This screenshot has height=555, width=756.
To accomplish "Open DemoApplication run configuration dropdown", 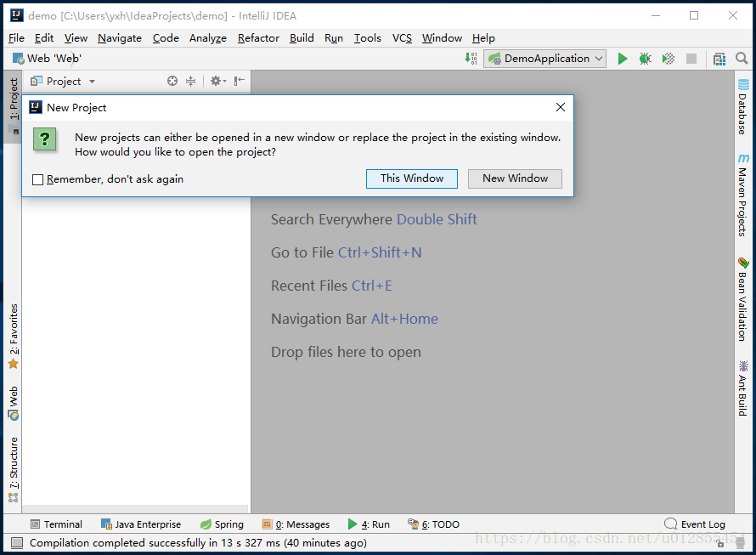I will click(x=544, y=59).
